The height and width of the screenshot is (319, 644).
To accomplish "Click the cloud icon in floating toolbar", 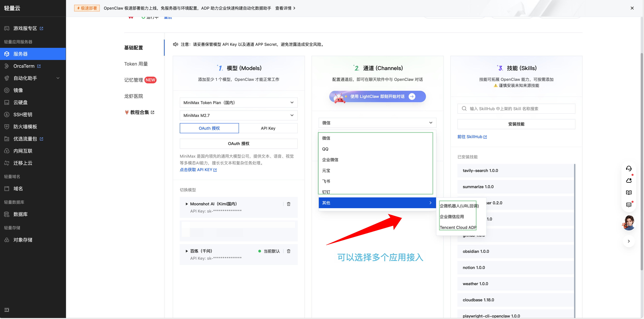I will (x=629, y=180).
